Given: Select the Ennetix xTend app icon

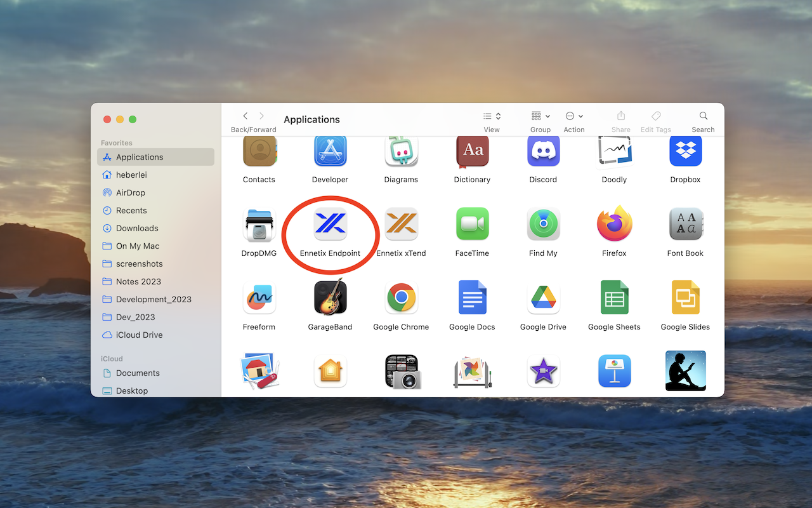Looking at the screenshot, I should coord(401,224).
